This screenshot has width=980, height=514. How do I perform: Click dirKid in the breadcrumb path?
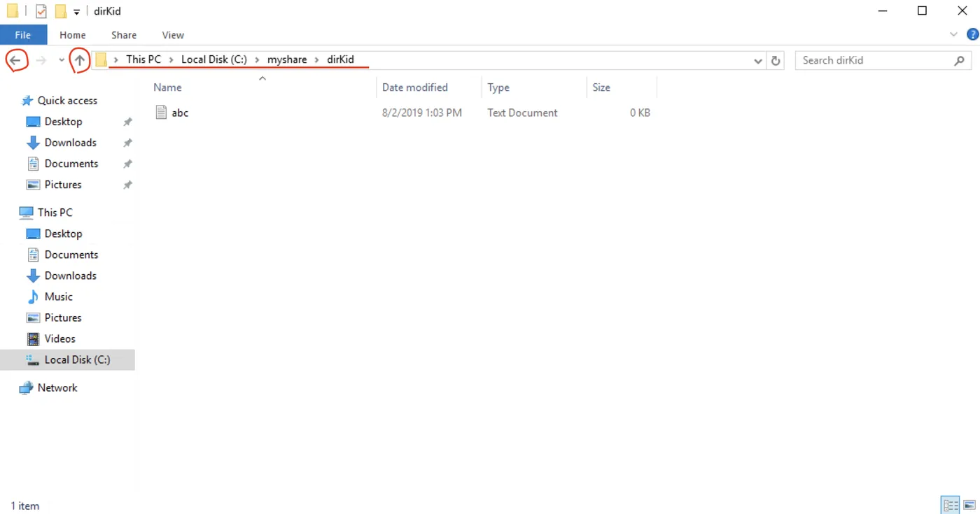[340, 60]
